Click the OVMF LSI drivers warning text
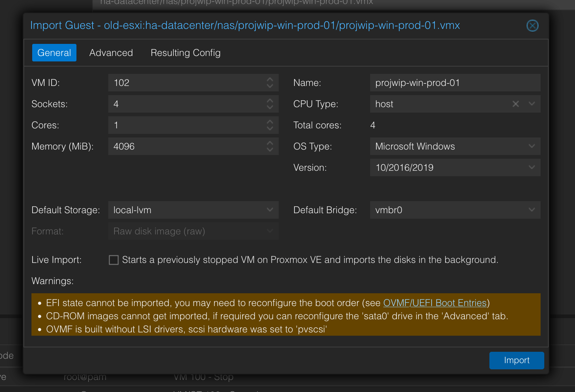575x392 pixels. pos(186,329)
